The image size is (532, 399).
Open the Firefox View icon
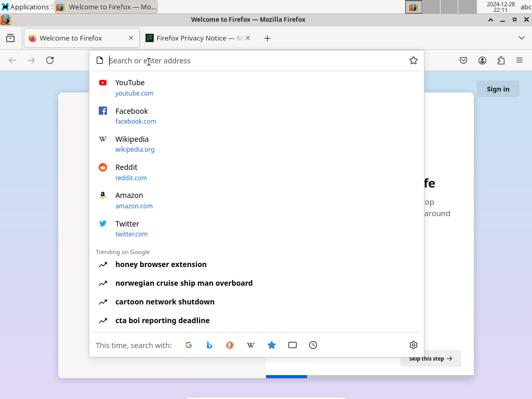10,38
